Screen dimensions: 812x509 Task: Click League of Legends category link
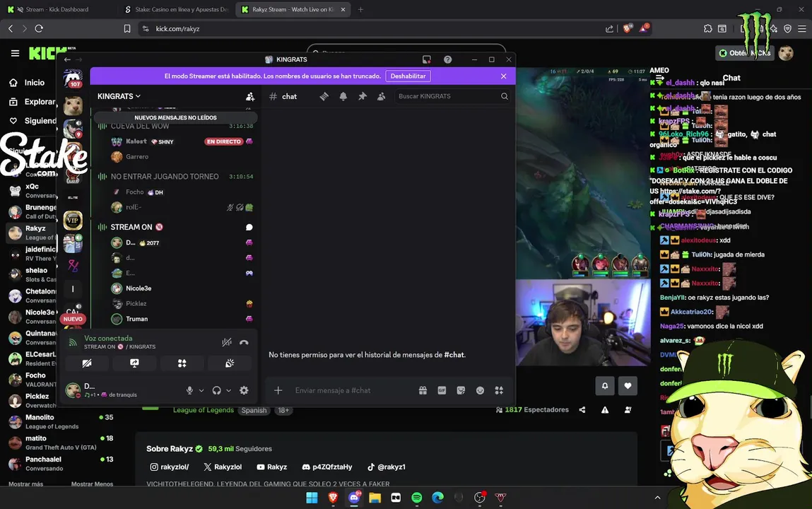[203, 410]
